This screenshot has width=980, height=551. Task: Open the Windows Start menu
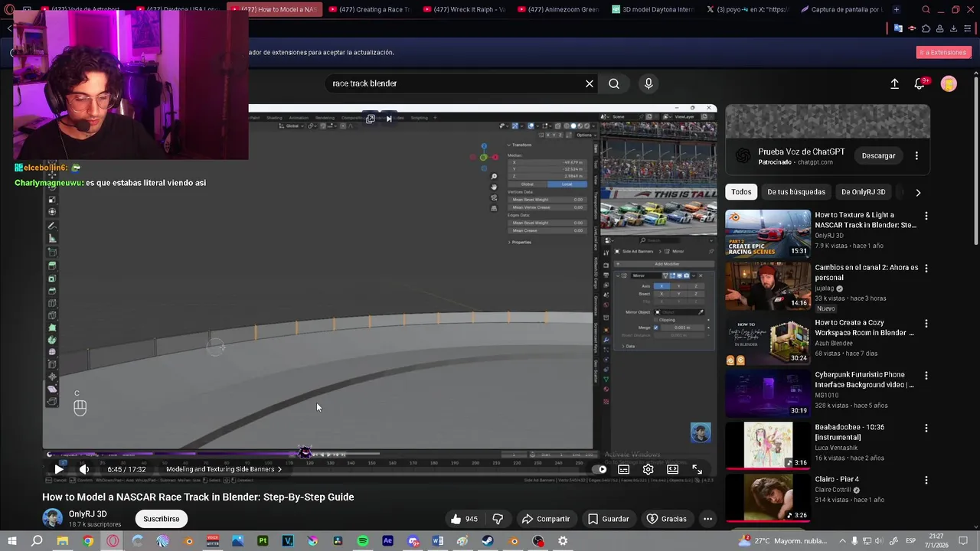point(11,541)
